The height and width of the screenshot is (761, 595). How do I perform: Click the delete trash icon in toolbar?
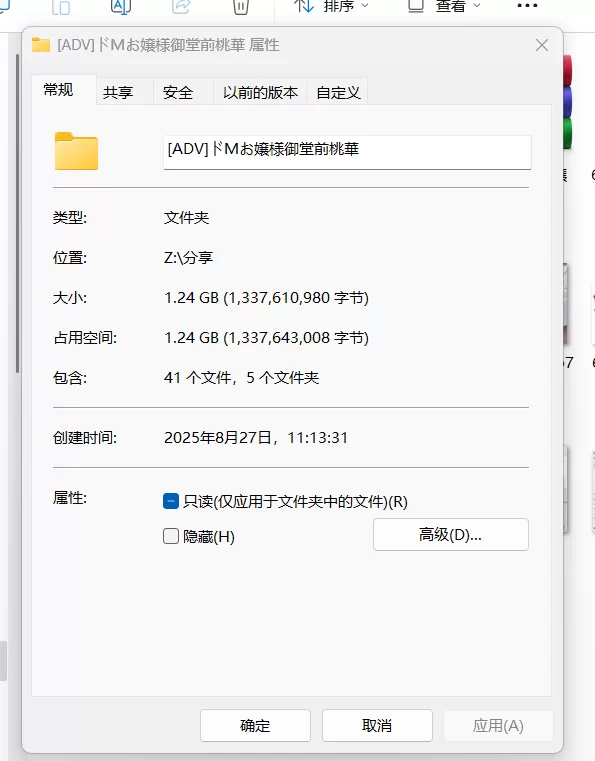(241, 6)
